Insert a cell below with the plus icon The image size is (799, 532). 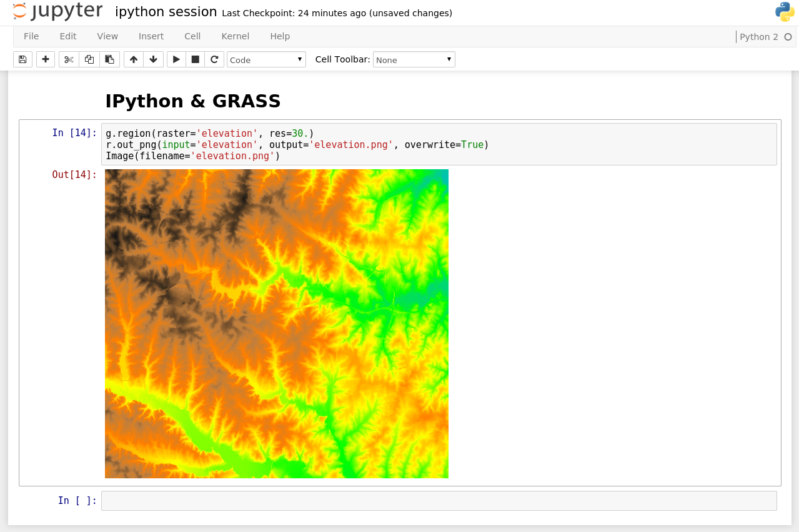(x=46, y=59)
